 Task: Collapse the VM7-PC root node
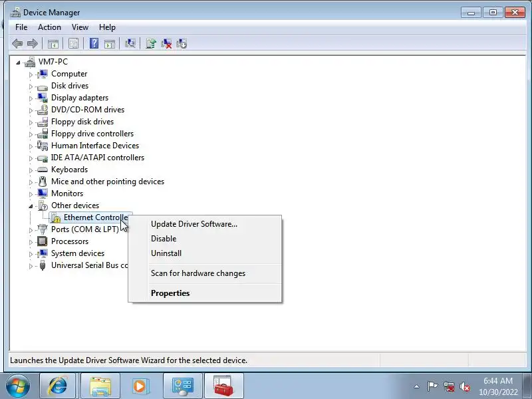[18, 63]
